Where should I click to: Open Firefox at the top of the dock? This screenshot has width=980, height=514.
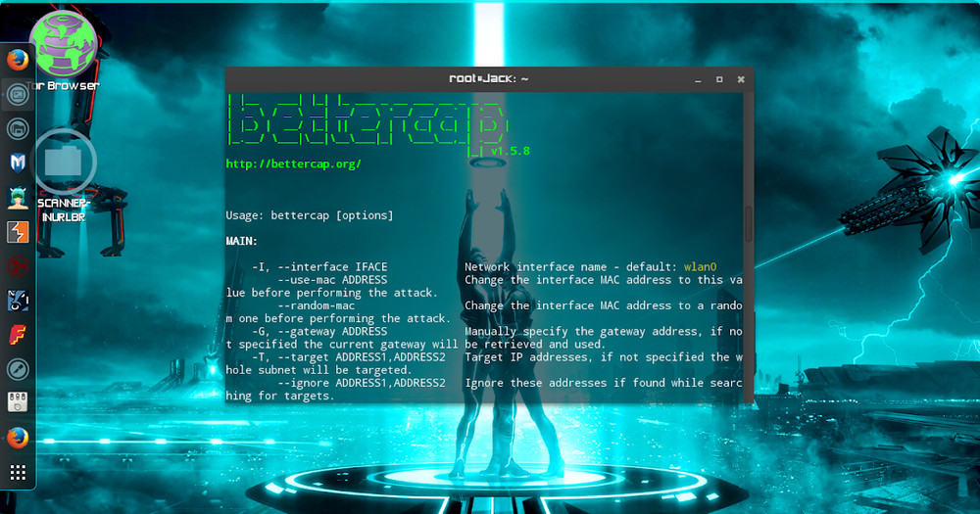click(18, 61)
